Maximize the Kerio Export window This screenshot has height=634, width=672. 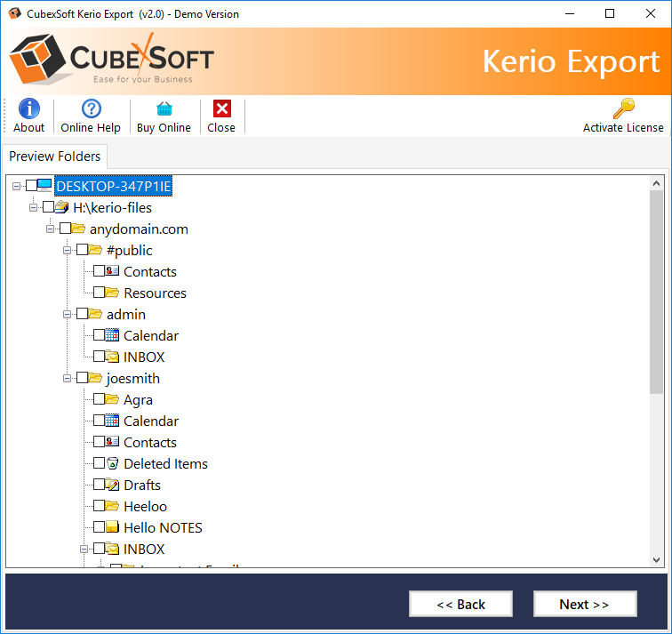coord(610,13)
